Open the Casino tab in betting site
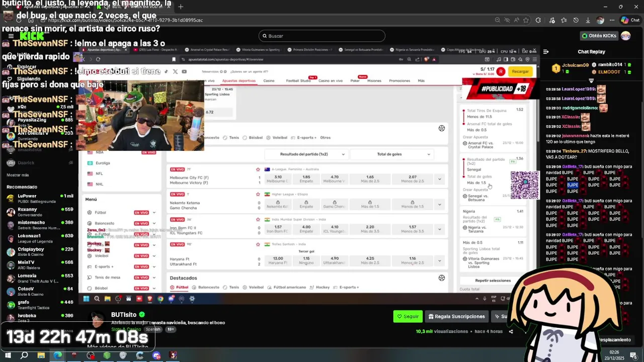 pos(269,81)
